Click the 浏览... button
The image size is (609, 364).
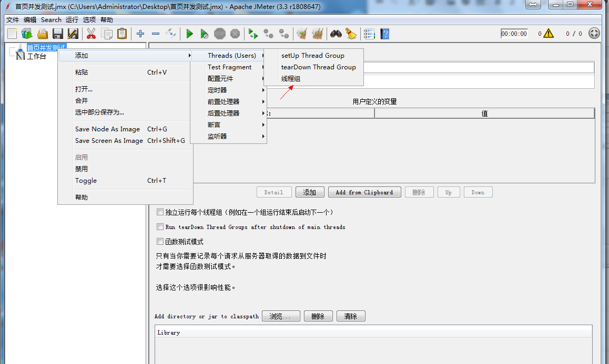[x=281, y=316]
